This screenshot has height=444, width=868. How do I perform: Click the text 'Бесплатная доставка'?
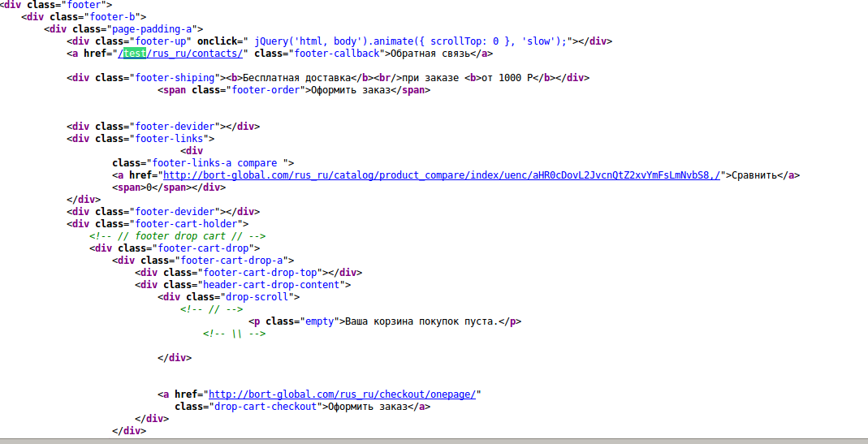297,77
